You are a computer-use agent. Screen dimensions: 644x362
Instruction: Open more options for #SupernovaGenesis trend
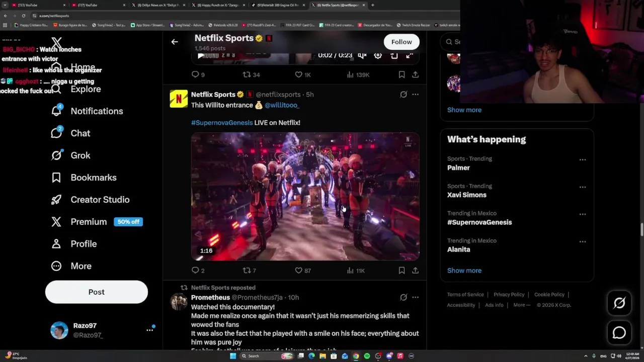(x=583, y=214)
